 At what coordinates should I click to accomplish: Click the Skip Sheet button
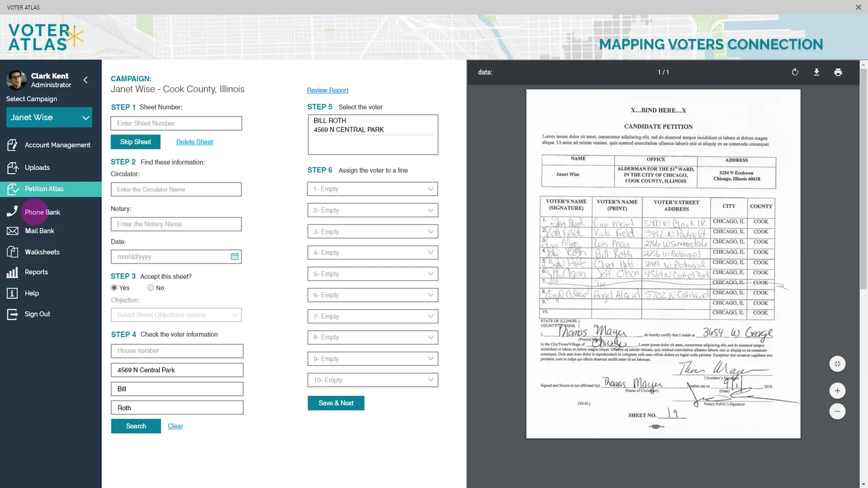click(x=136, y=142)
